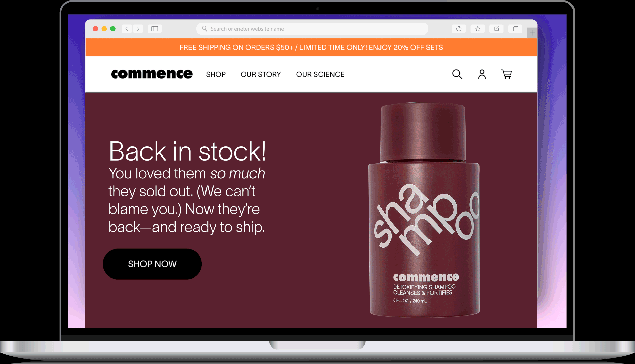This screenshot has width=635, height=364.
Task: View the shopping cart icon
Action: (x=506, y=74)
